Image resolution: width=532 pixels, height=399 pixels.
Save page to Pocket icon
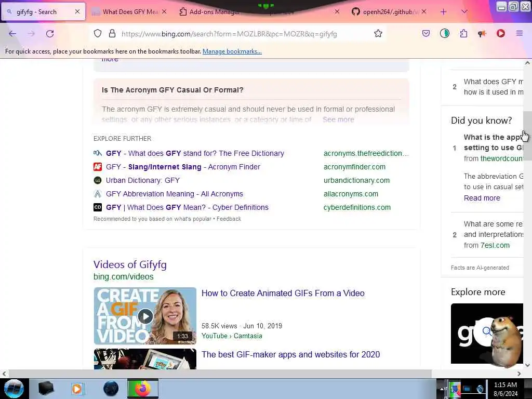[x=426, y=33]
